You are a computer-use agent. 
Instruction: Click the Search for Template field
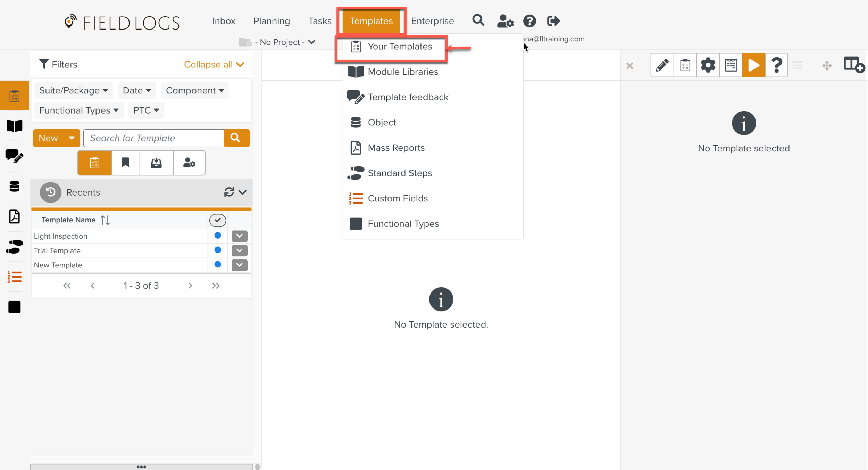tap(153, 138)
